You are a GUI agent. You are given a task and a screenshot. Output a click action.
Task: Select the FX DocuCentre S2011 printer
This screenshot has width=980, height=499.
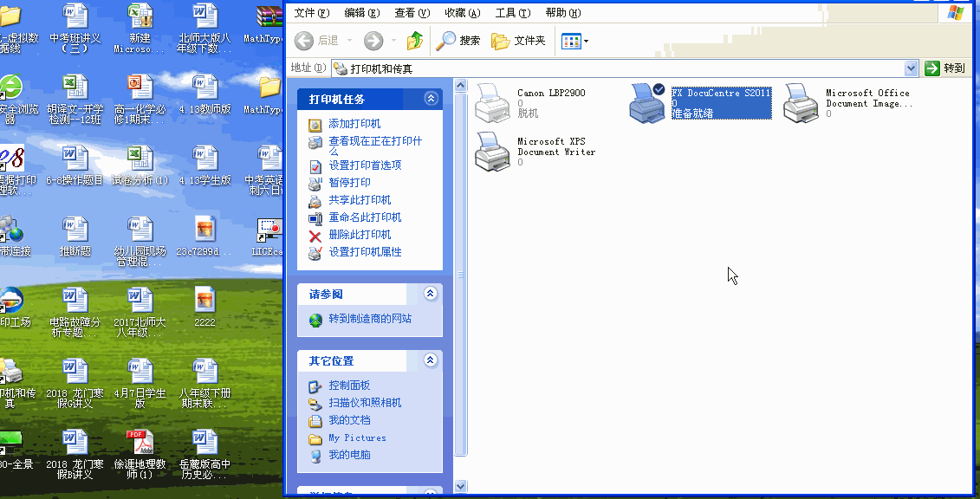tap(701, 103)
